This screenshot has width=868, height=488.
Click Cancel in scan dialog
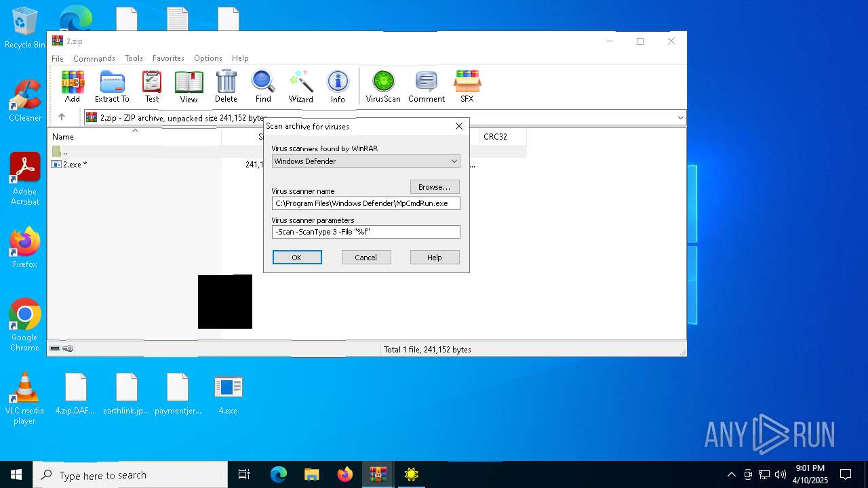pos(366,258)
